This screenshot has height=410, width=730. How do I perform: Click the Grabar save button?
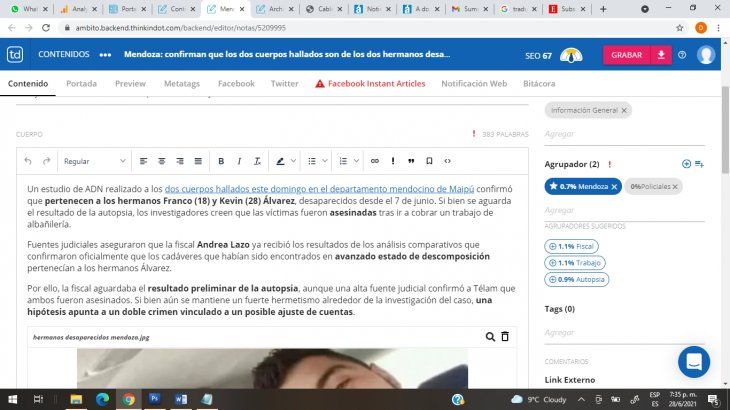click(626, 55)
